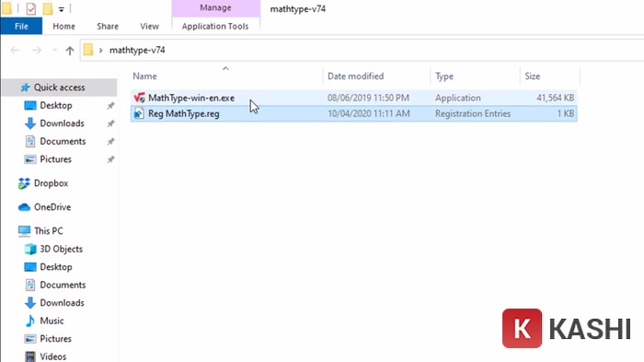Open the Dropbox icon in sidebar
Viewport: 644px width, 362px height.
pyautogui.click(x=24, y=183)
